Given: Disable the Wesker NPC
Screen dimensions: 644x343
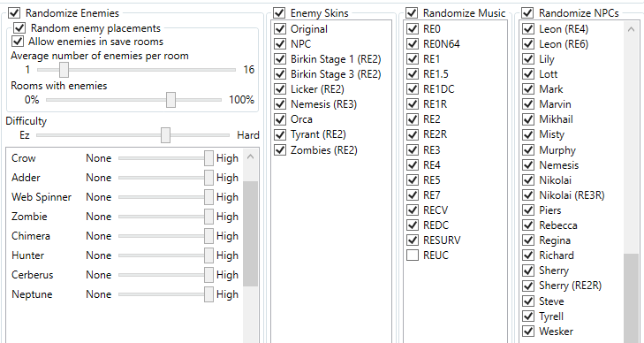Looking at the screenshot, I should [528, 332].
